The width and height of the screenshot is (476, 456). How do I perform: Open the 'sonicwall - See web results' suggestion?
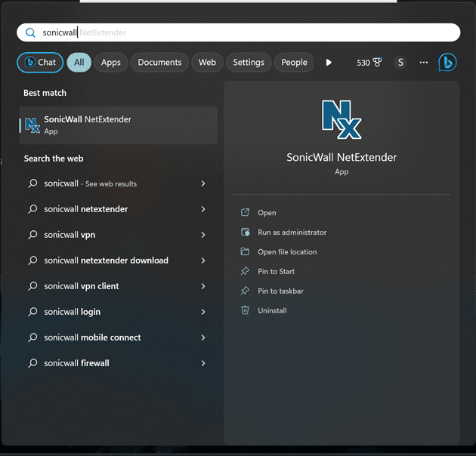pyautogui.click(x=119, y=183)
